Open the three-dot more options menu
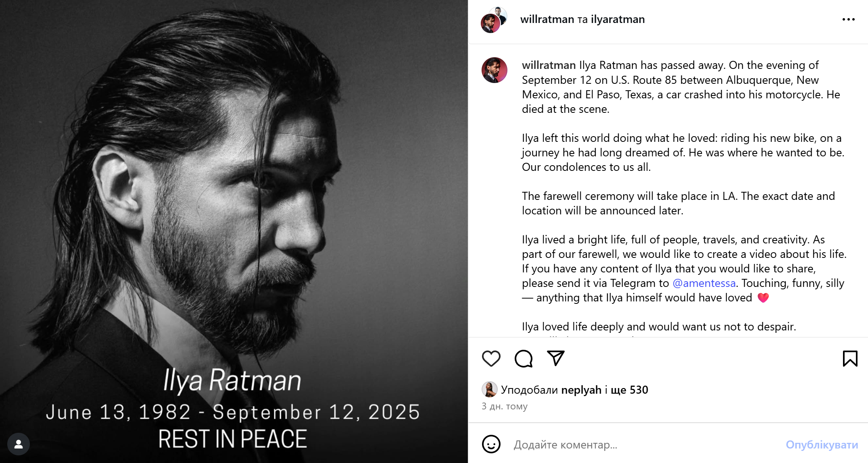Viewport: 868px width, 463px height. coord(848,19)
